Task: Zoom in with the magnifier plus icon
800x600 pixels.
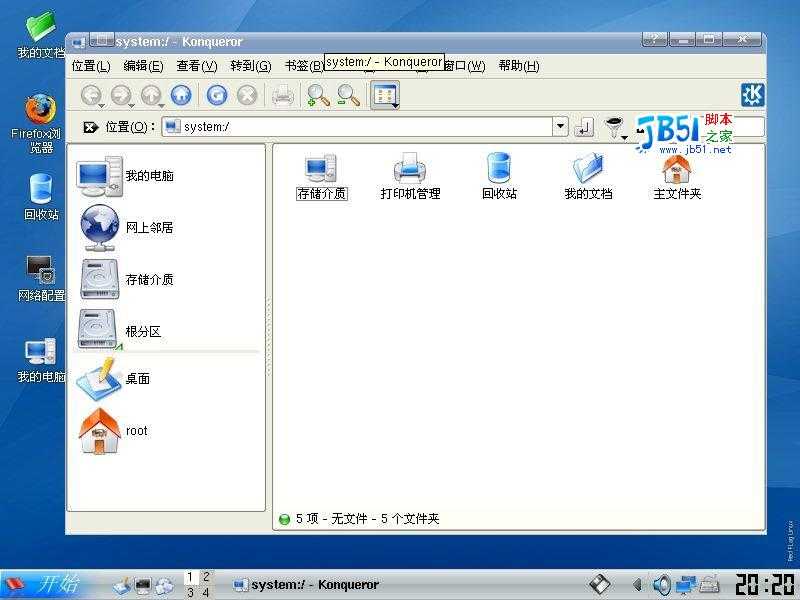Action: tap(318, 95)
